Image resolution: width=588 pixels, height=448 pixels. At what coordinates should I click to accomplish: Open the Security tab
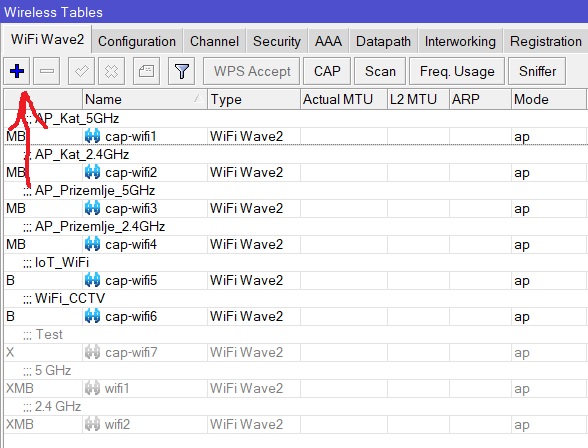pos(277,41)
